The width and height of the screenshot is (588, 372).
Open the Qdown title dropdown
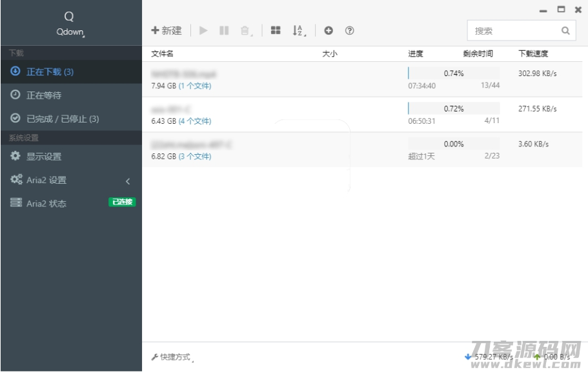[70, 32]
